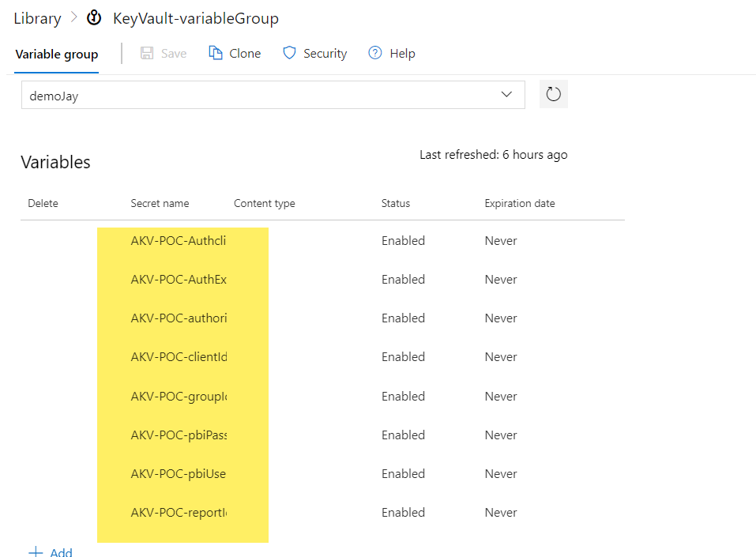Click Enabled status of AKV-POC-Authcli
Image resolution: width=756 pixels, height=557 pixels.
tap(403, 241)
